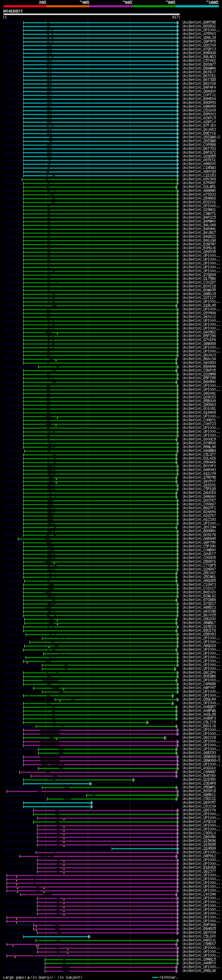The width and height of the screenshot is (222, 980).
Task: Select hit UniRef100_C0H871
Action: 199,420
